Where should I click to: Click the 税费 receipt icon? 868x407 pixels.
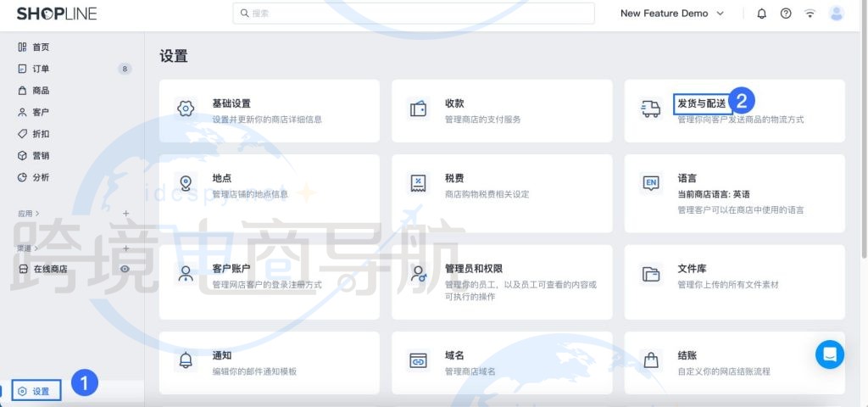[418, 183]
